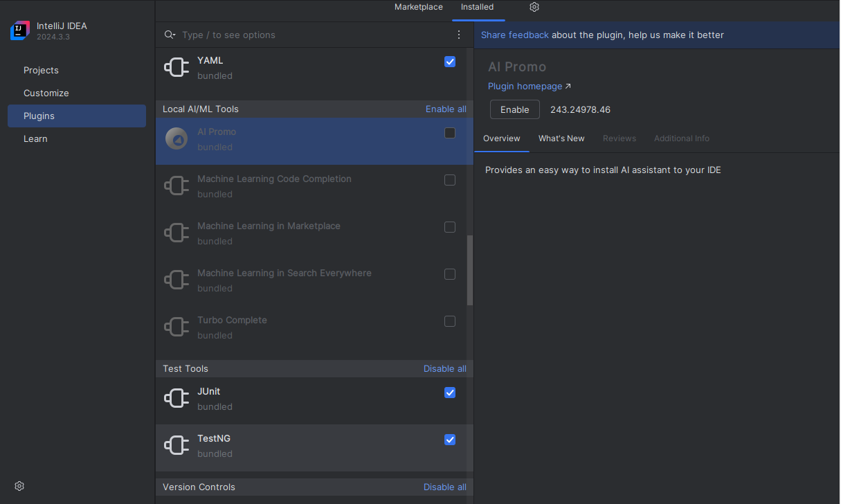The height and width of the screenshot is (504, 841).
Task: Click the Machine Learning Code Completion plugin icon
Action: tap(177, 186)
